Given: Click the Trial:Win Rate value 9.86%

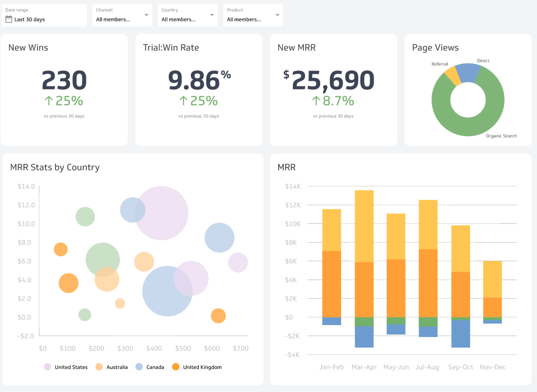Looking at the screenshot, I should click(199, 80).
